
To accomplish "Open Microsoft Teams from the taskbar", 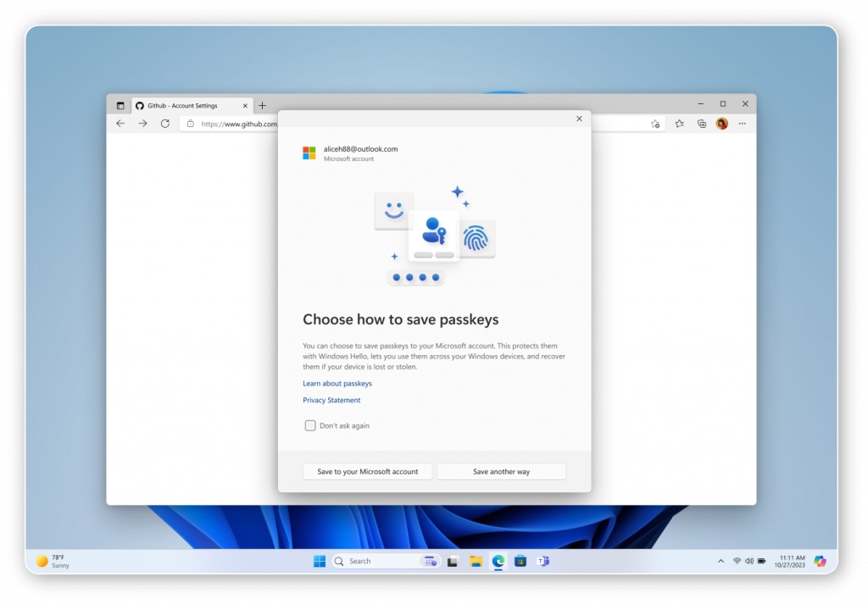I will (543, 561).
